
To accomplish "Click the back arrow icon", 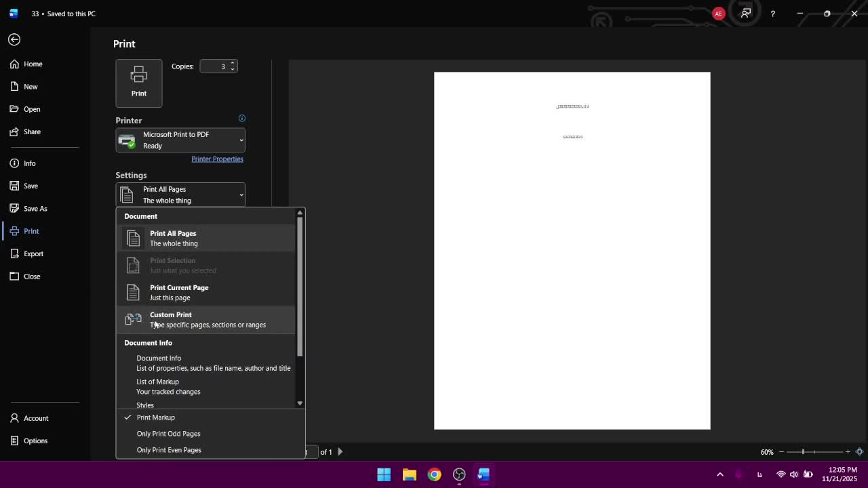I will coord(14,40).
